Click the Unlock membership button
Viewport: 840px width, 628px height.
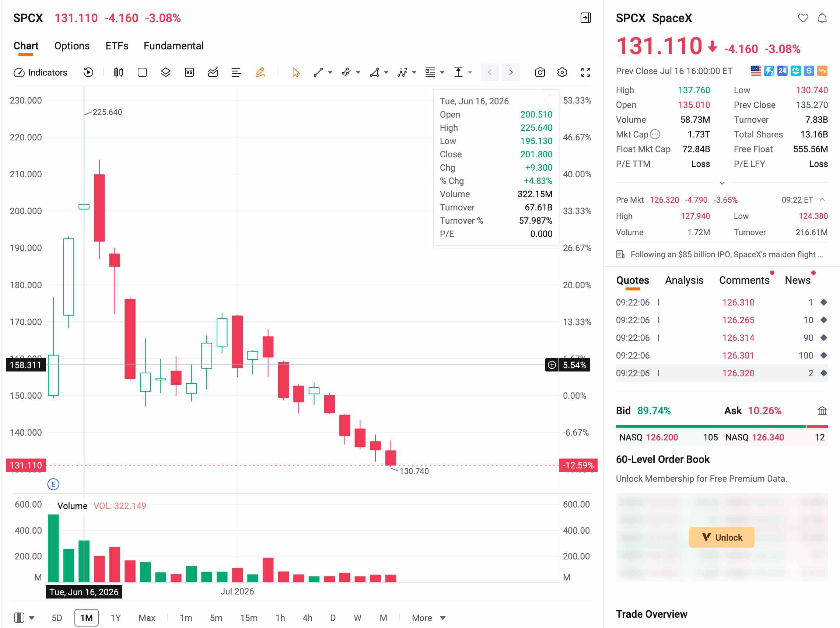point(721,537)
